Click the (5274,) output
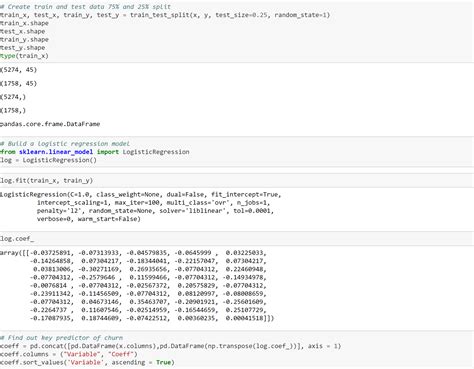Viewport: 474px width, 369px height. coord(13,97)
